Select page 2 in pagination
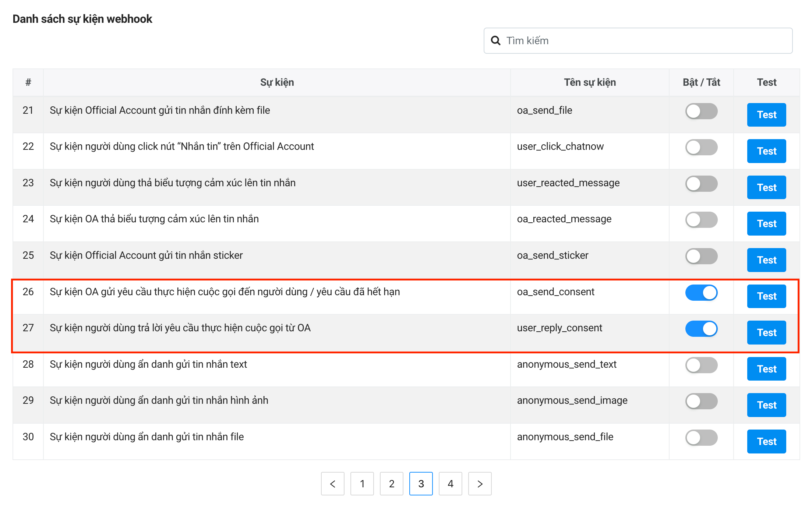Screen dimensions: 812x505 [391, 484]
